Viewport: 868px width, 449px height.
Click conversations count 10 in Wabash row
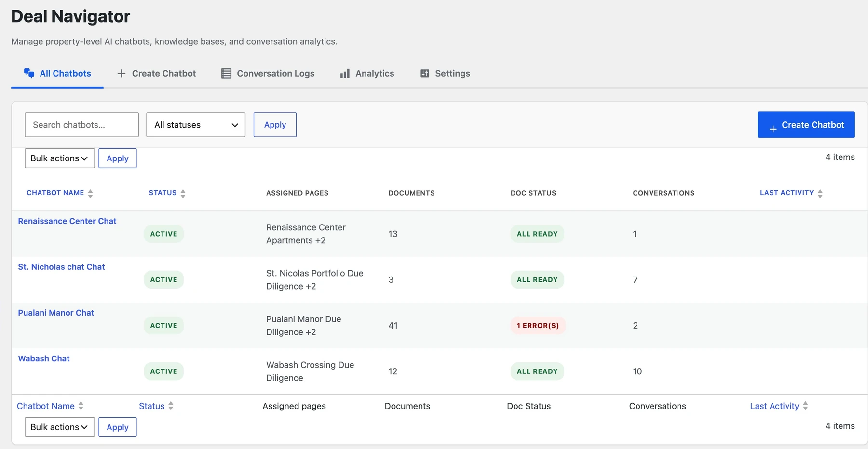[x=637, y=371]
